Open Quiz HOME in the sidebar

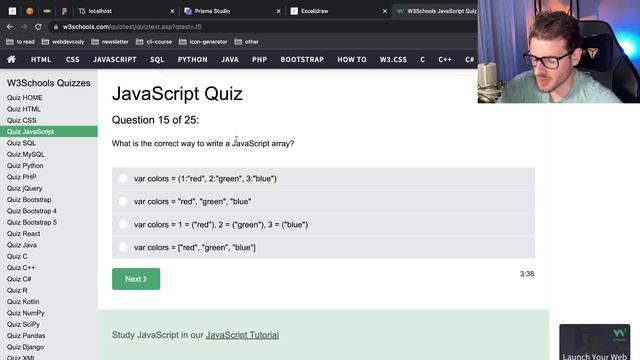[x=24, y=98]
